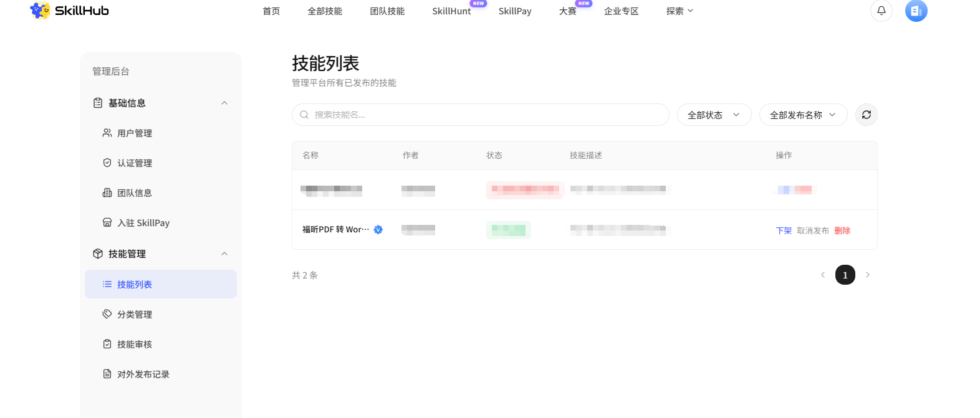Click the refresh list icon button
This screenshot has height=418, width=980.
[867, 115]
